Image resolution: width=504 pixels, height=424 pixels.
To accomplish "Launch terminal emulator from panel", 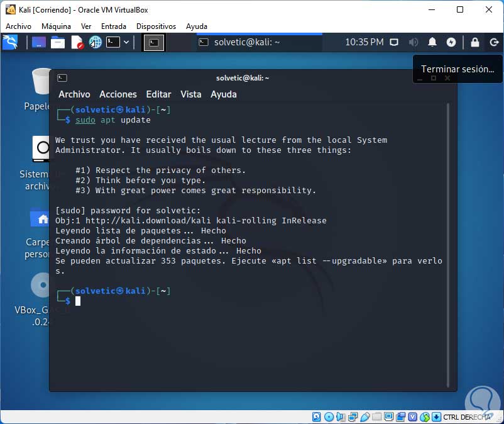I will [x=113, y=42].
